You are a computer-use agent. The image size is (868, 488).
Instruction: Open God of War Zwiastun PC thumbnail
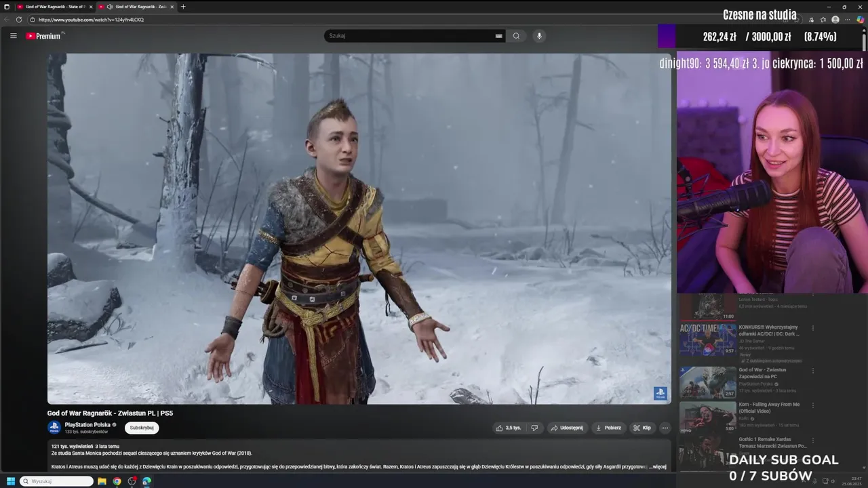[708, 382]
